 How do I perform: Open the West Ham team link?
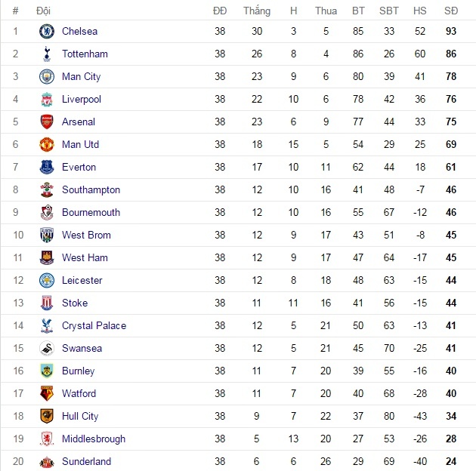(85, 257)
